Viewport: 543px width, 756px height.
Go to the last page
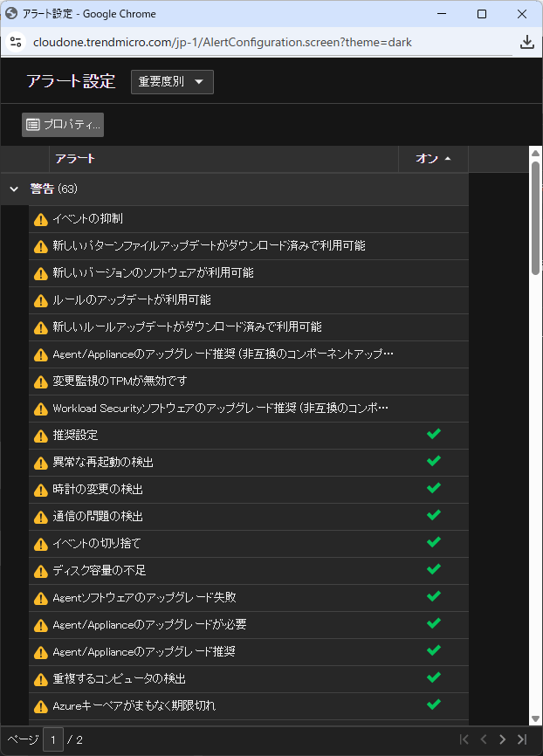click(x=522, y=739)
